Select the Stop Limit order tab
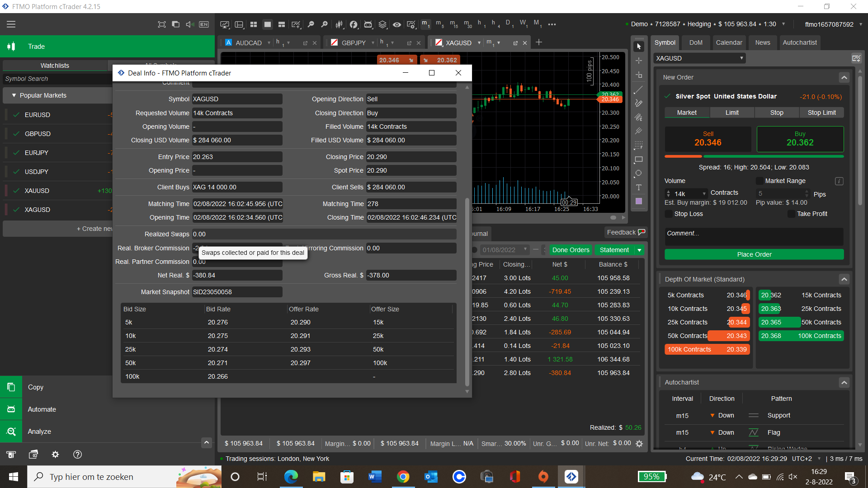The width and height of the screenshot is (868, 488). tap(821, 113)
